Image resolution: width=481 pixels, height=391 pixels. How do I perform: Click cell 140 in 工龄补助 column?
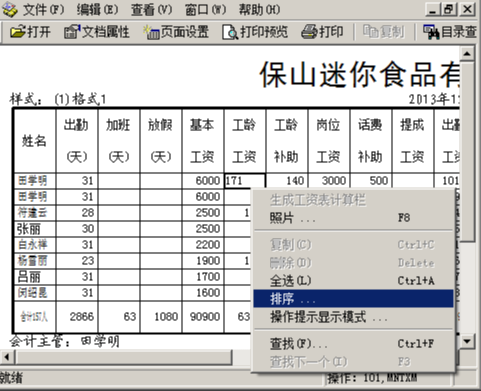287,181
